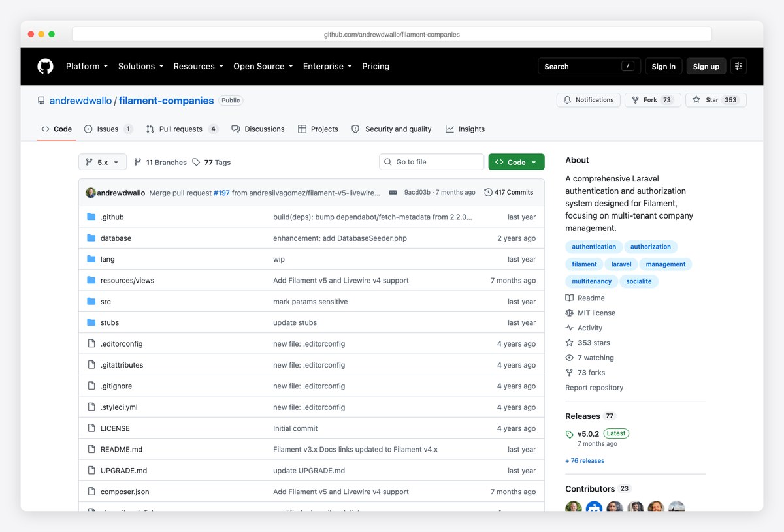Click the Star icon

696,100
